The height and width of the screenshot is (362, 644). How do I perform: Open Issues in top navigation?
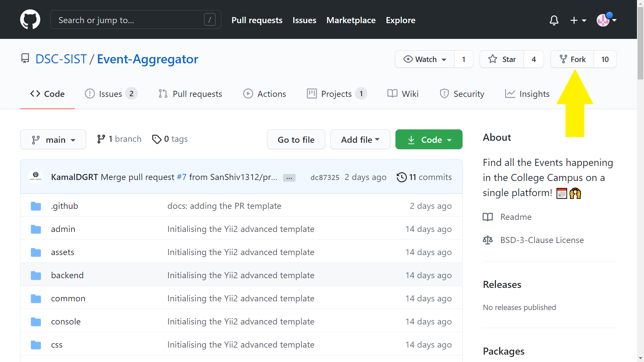304,20
